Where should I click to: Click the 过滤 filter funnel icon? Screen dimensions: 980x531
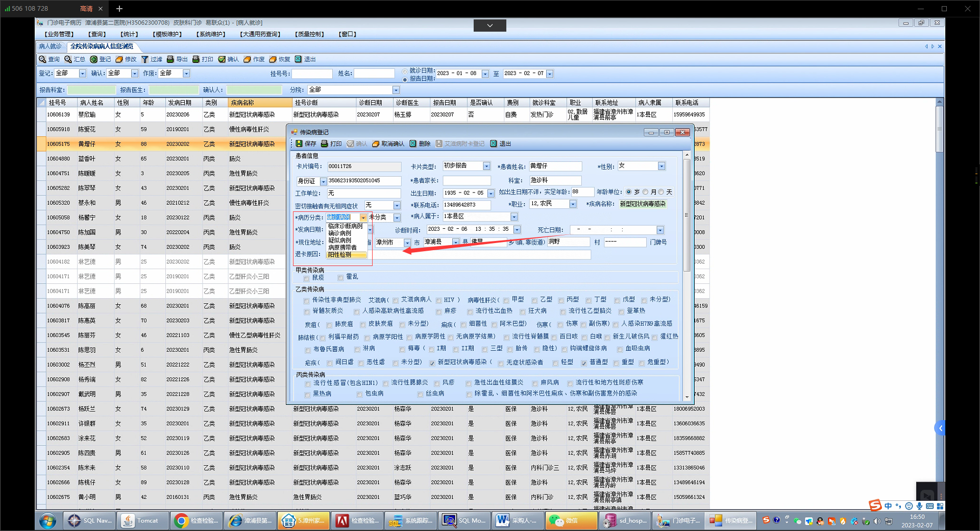(145, 60)
